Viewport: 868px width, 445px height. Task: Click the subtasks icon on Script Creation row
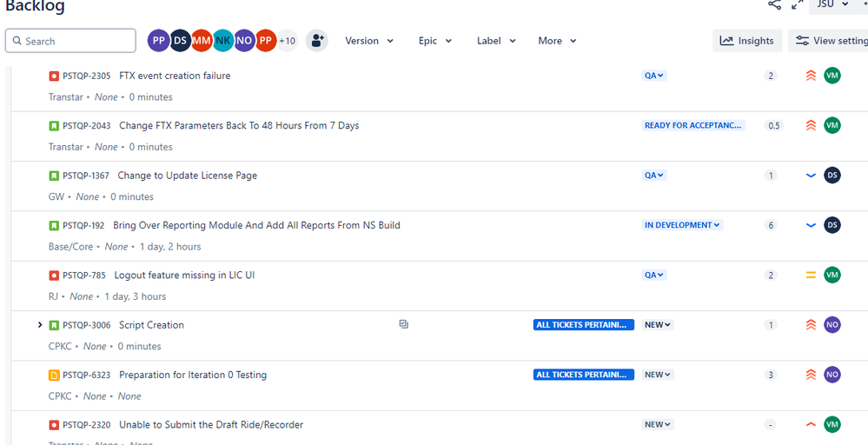[x=403, y=324]
